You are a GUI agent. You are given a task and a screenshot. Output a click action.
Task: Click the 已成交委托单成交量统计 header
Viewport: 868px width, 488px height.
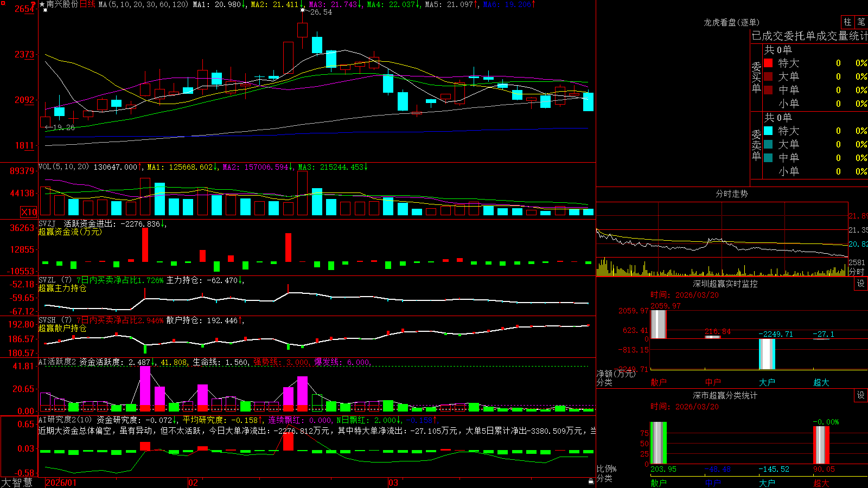tap(809, 36)
